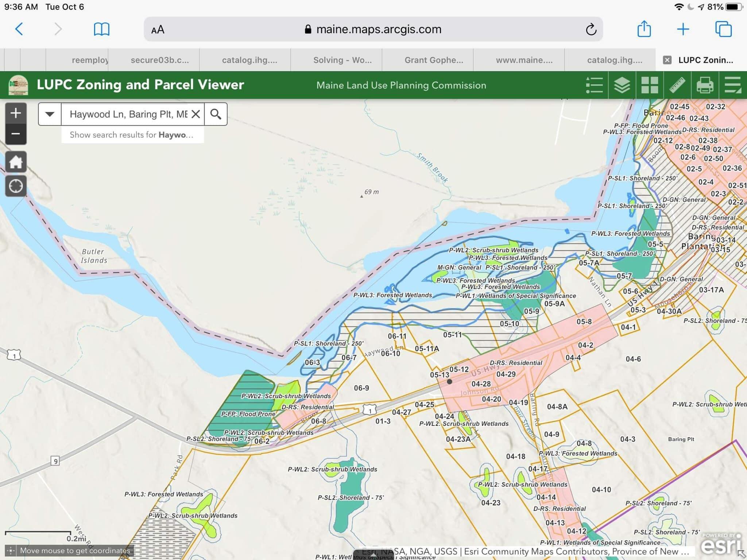Click Show search results for Haywo link
Screen dimensions: 747x560
pos(132,135)
